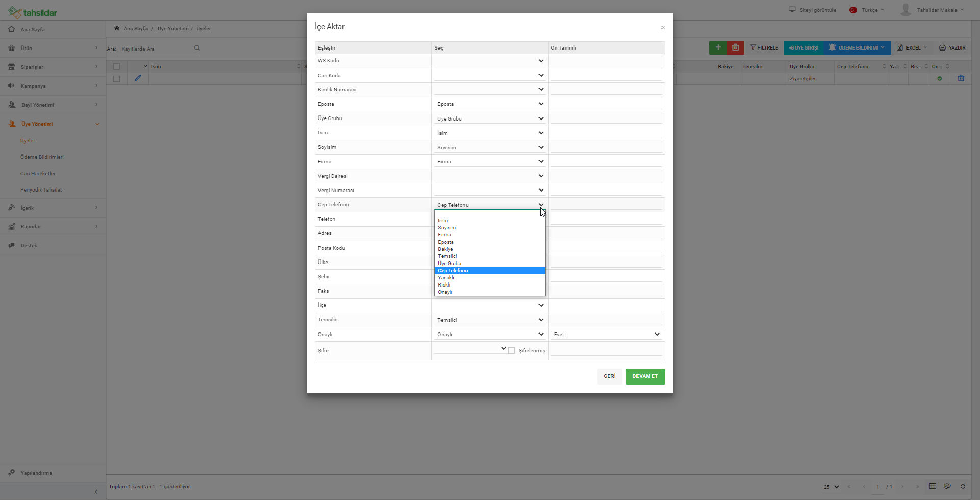980x500 pixels.
Task: Open the EXCEL dropdown button
Action: click(912, 47)
